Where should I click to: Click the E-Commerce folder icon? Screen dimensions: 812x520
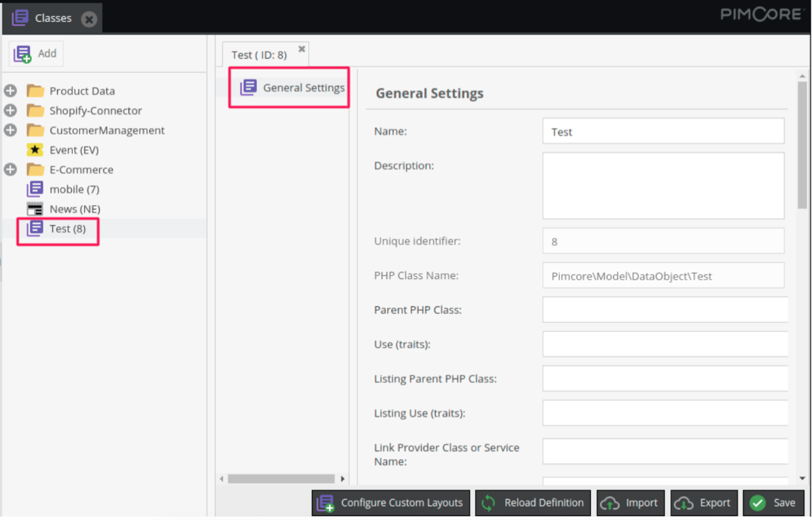35,169
